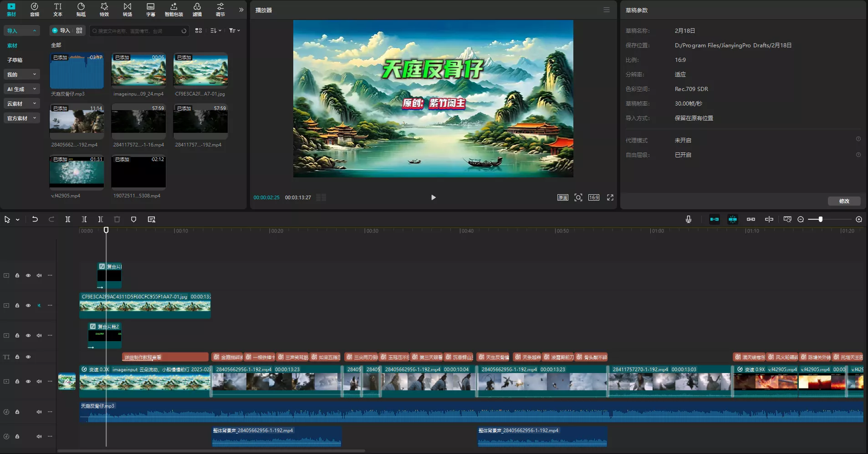The width and height of the screenshot is (868, 454).
Task: Click the main track cover thumbnail
Action: pos(67,381)
